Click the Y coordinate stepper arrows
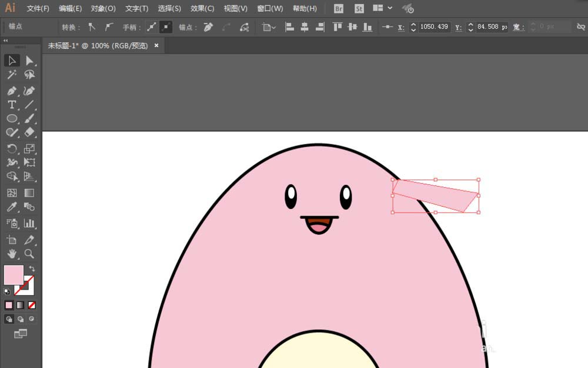588x368 pixels. tap(470, 26)
